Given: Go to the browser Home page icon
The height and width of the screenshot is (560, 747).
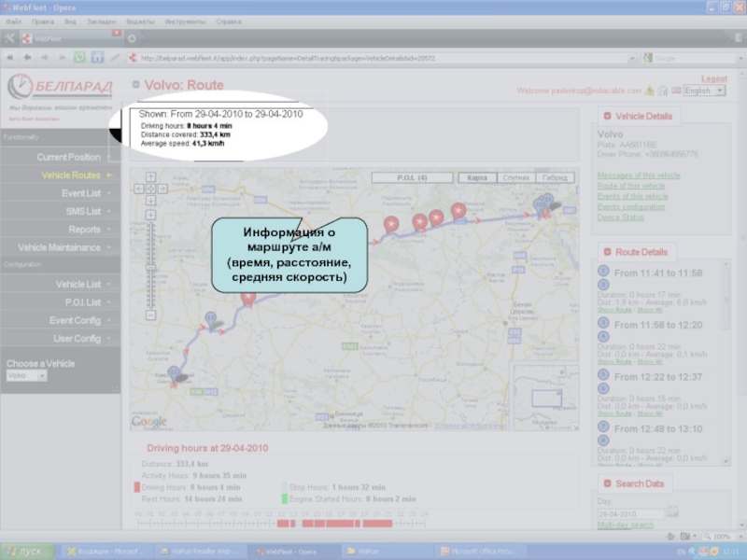Looking at the screenshot, I should pos(97,58).
